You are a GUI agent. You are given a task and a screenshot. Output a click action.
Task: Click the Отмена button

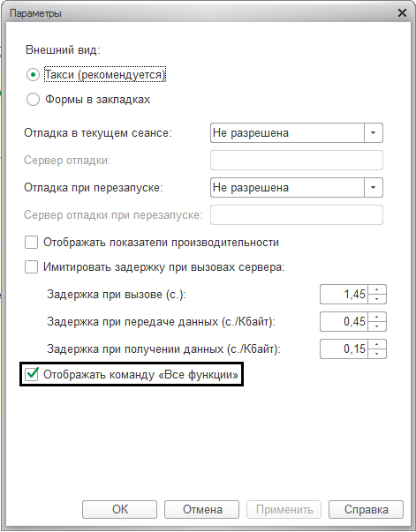tap(201, 509)
